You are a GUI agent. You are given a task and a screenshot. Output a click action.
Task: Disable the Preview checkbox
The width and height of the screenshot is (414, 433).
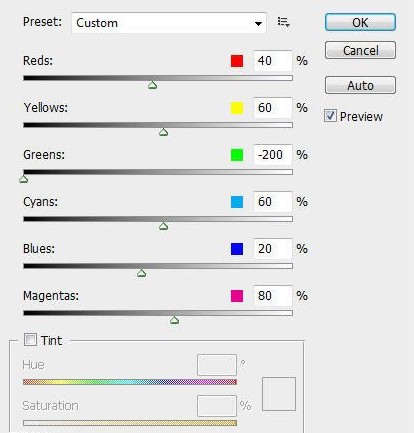pos(330,116)
